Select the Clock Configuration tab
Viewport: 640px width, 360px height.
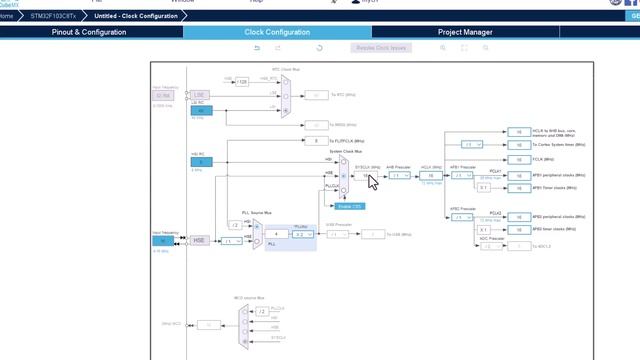pos(277,32)
